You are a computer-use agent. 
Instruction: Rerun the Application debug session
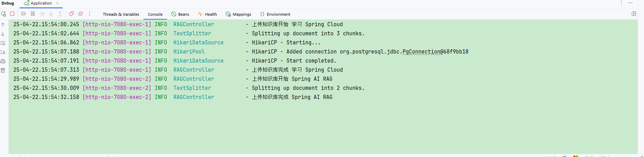coord(3,14)
